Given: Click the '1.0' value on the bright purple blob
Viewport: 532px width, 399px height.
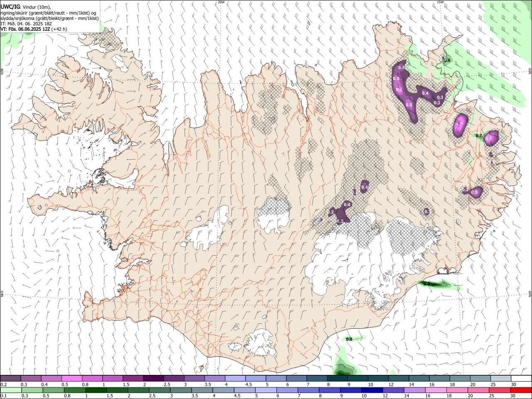Looking at the screenshot, I should coord(460,124).
